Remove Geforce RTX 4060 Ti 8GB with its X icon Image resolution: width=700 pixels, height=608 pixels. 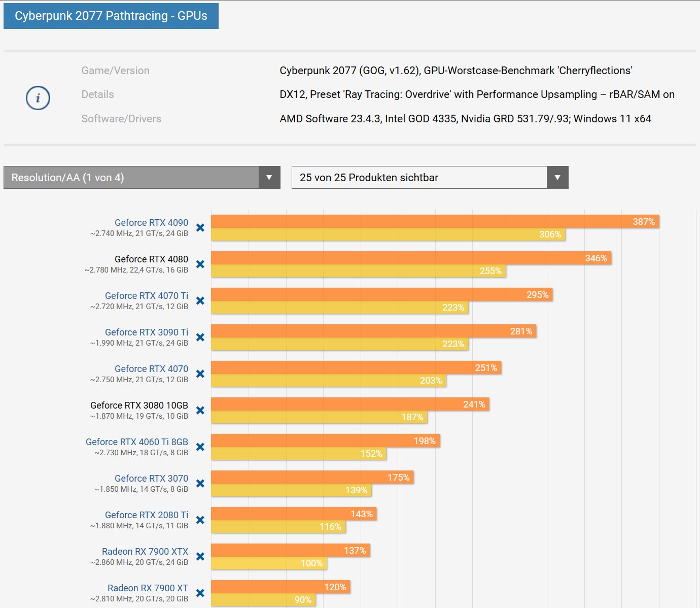tap(200, 447)
